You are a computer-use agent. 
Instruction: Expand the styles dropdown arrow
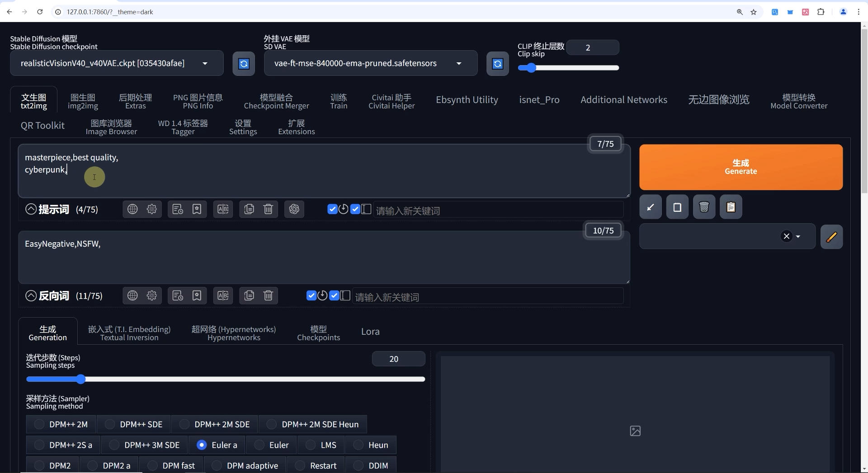click(x=798, y=237)
